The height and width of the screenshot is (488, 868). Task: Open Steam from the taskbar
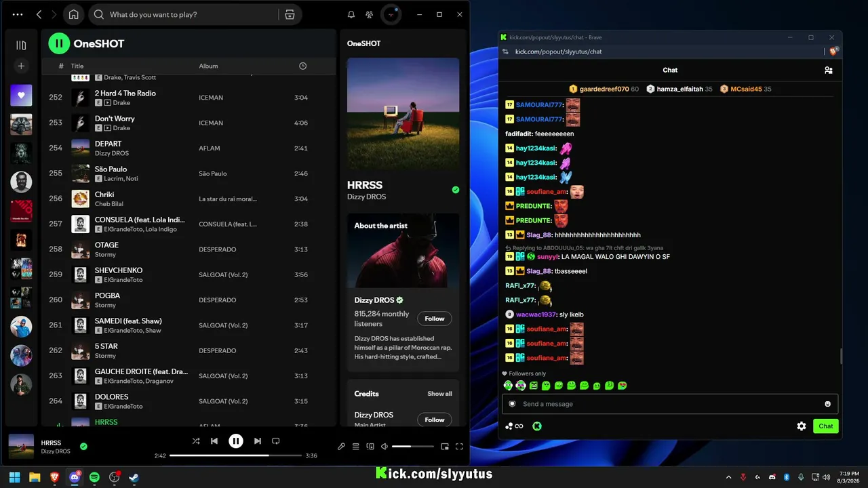134,477
